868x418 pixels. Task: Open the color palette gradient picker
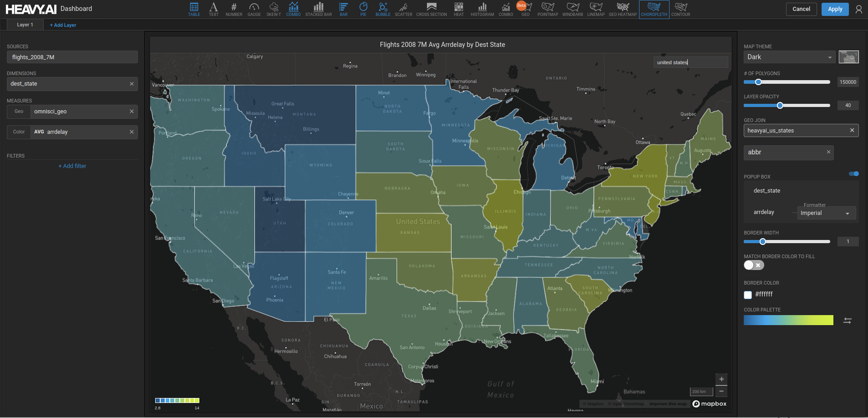(x=788, y=320)
